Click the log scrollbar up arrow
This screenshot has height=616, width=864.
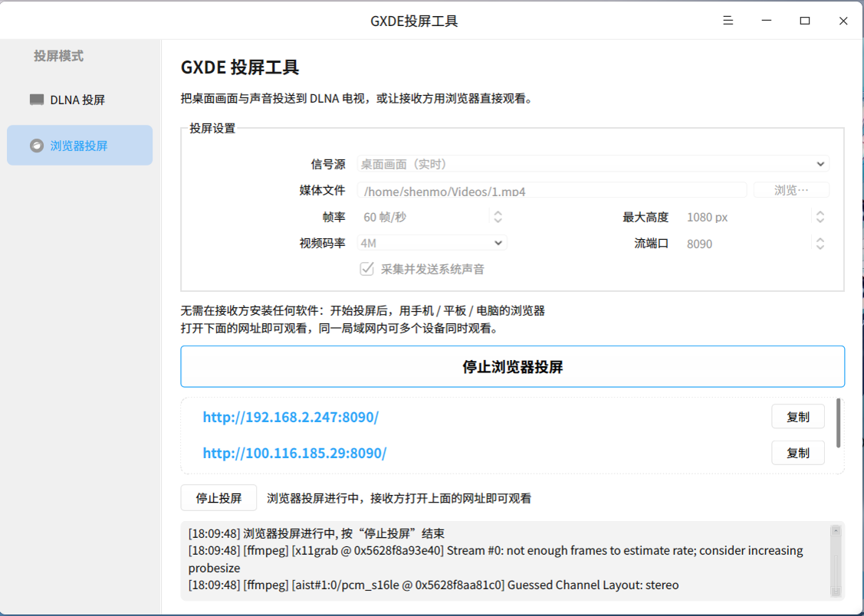pos(836,531)
